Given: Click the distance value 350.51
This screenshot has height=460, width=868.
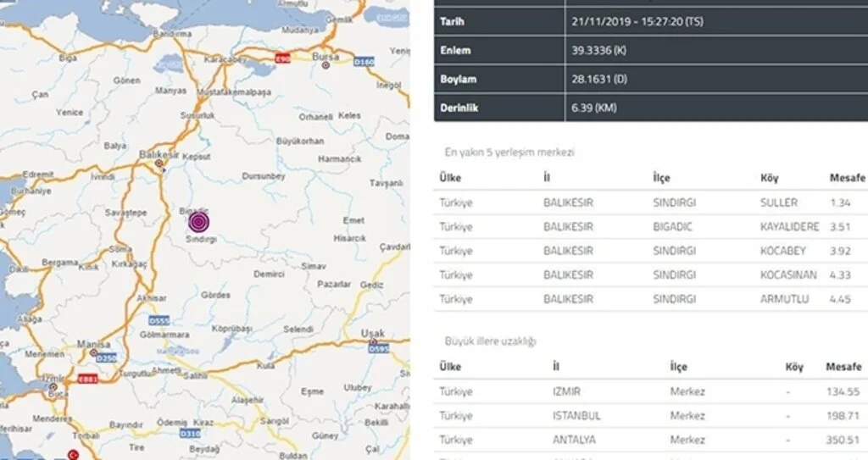Looking at the screenshot, I should pos(843,440).
